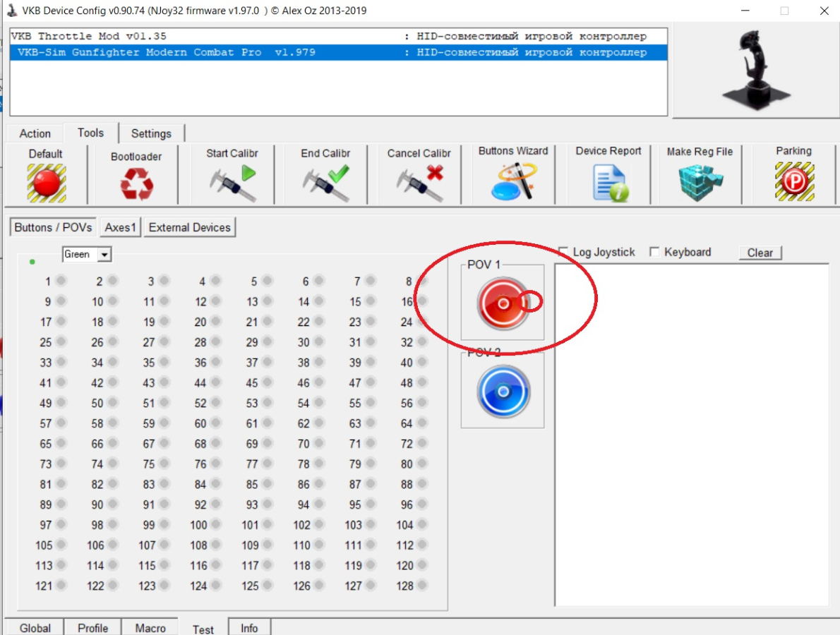Launch the Buttons Wizard icon
The height and width of the screenshot is (635, 840).
512,181
